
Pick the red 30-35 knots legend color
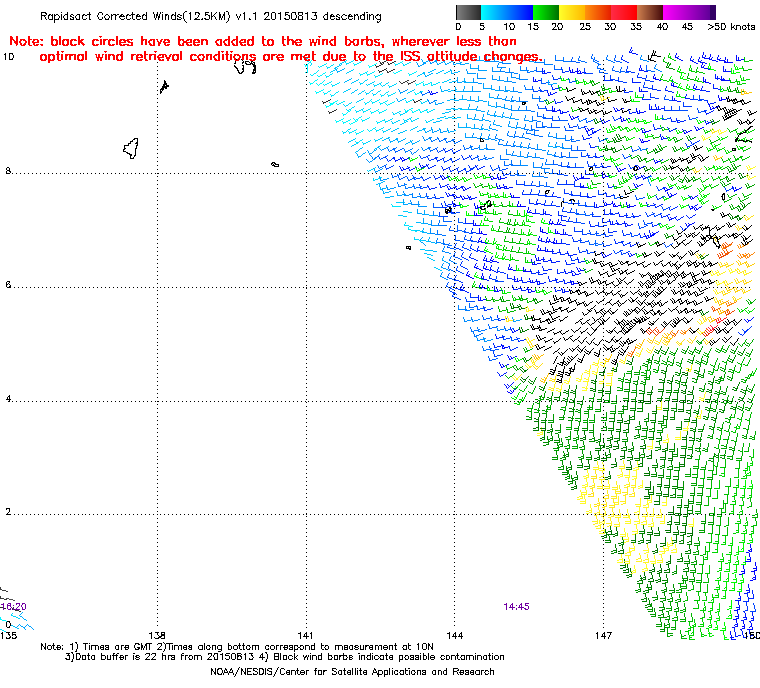click(x=624, y=12)
